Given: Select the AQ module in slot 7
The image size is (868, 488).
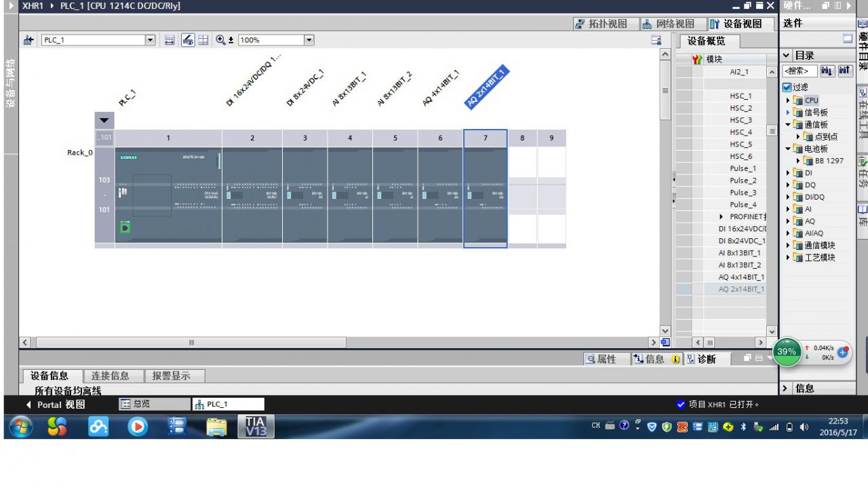Looking at the screenshot, I should 486,195.
